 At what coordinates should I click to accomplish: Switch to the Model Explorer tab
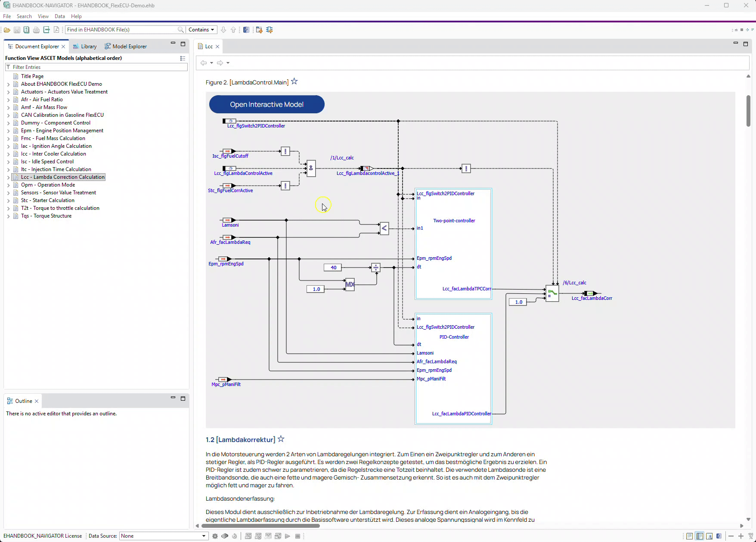125,47
